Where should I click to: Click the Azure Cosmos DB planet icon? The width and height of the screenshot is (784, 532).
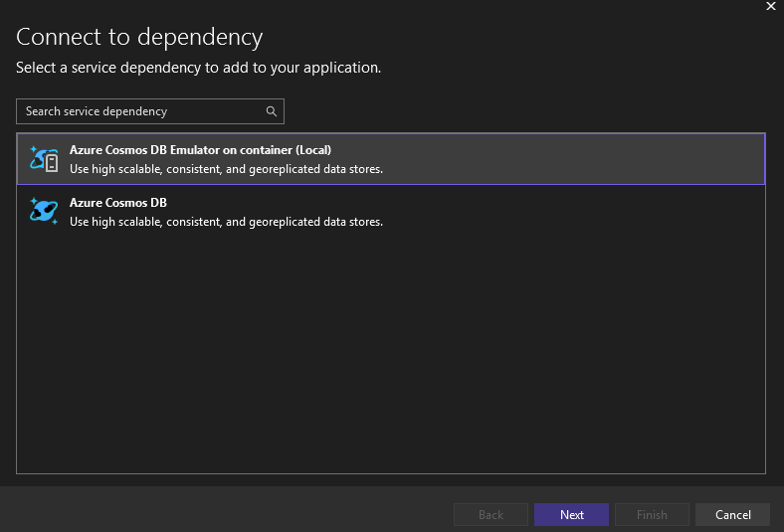click(x=44, y=211)
